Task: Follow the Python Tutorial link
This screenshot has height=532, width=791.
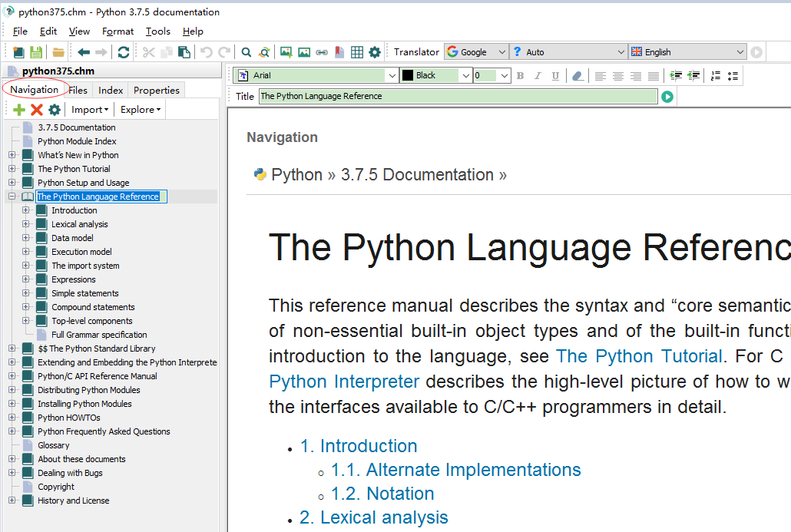Action: tap(639, 356)
